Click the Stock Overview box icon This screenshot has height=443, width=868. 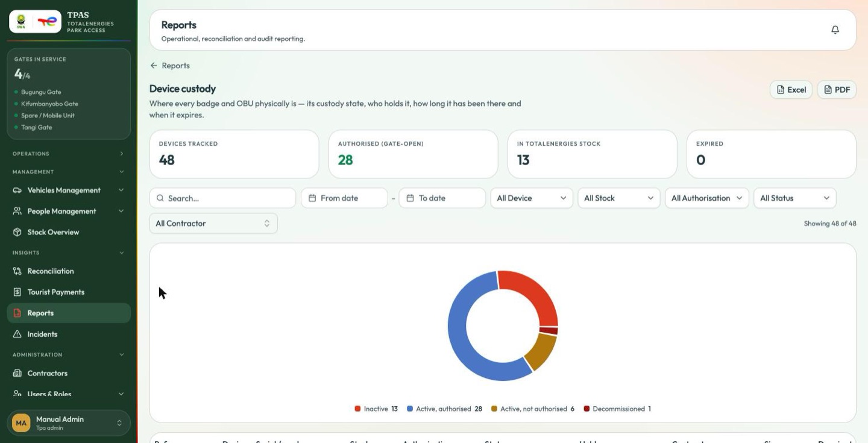pos(17,232)
